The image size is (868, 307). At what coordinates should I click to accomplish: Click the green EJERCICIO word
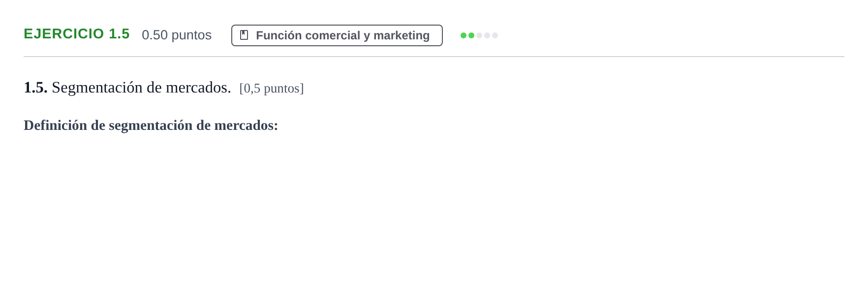[64, 34]
